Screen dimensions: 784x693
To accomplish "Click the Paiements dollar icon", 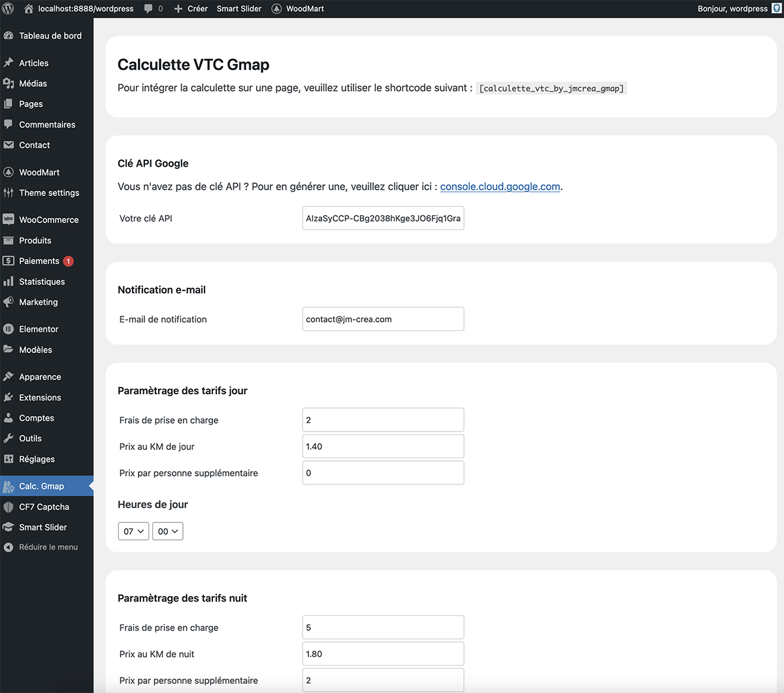I will click(8, 261).
